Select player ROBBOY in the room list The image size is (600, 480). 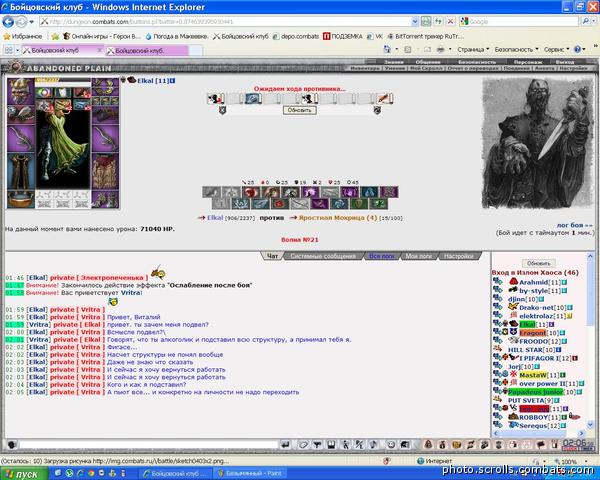(533, 417)
